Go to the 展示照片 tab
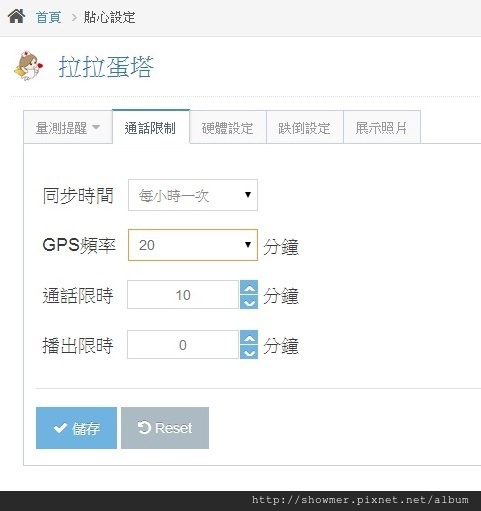The image size is (481, 511). click(x=382, y=127)
